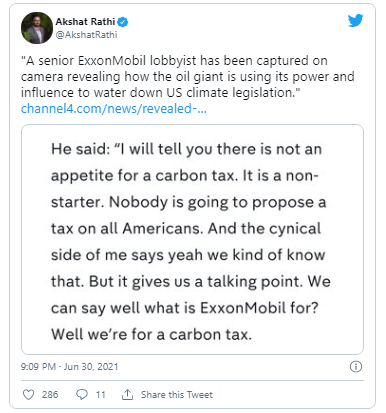
Task: Click the 286 likes count
Action: pyautogui.click(x=50, y=395)
